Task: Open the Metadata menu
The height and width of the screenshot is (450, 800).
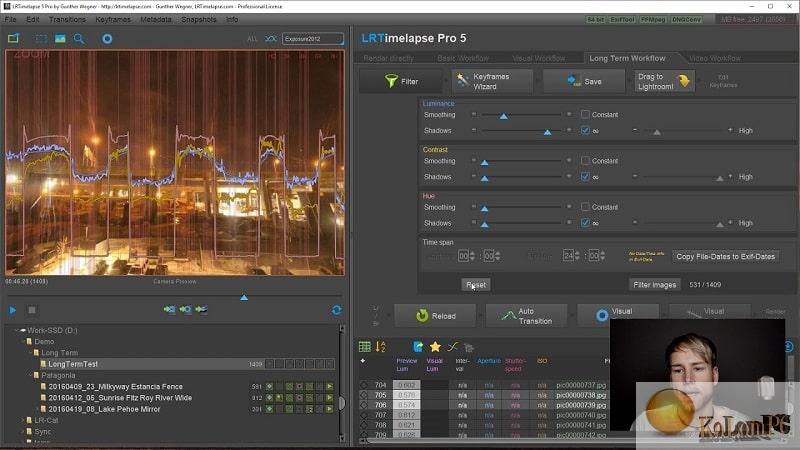Action: (156, 19)
